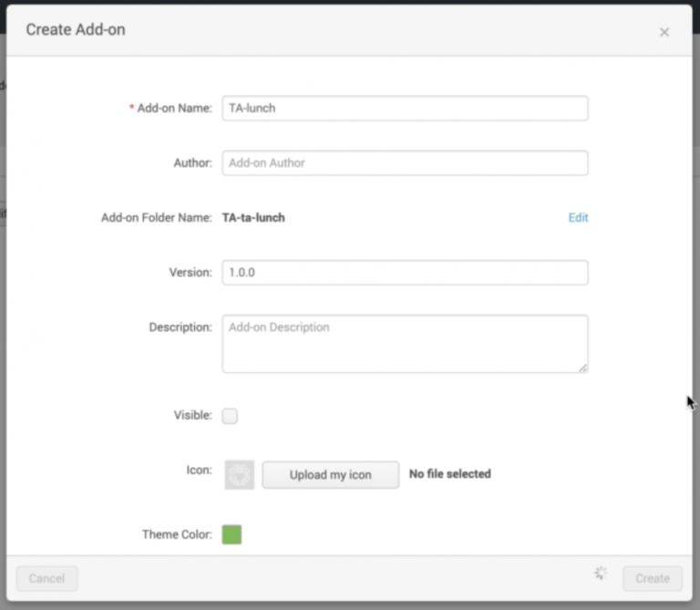Click the TA-ta-lunch folder name text
The height and width of the screenshot is (610, 700).
point(253,218)
